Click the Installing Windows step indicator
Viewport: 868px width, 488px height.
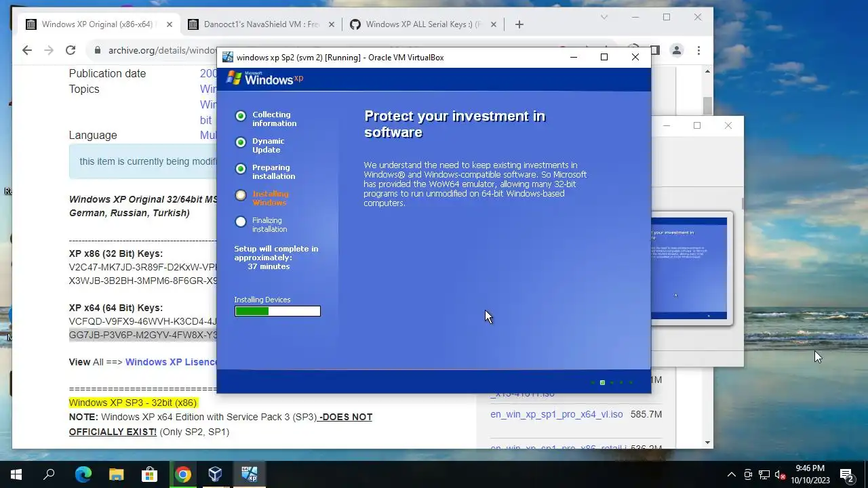(241, 195)
